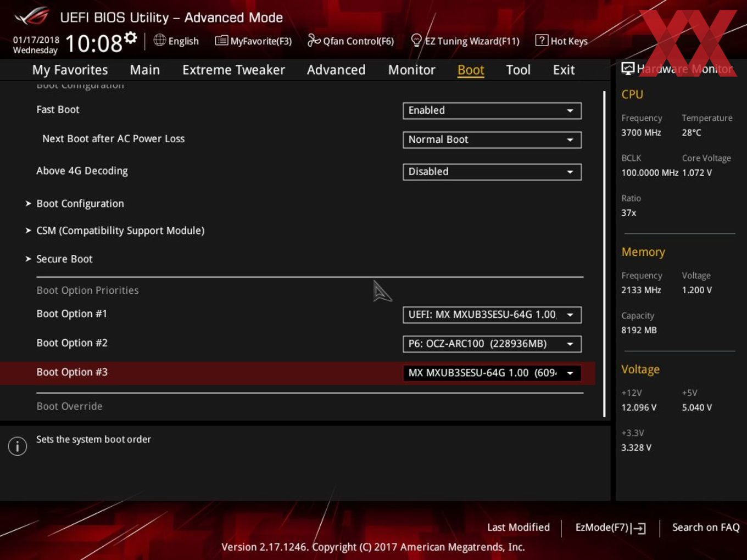The height and width of the screenshot is (560, 747).
Task: Expand CSM (Compatibility Support Module) submenu
Action: pos(120,231)
